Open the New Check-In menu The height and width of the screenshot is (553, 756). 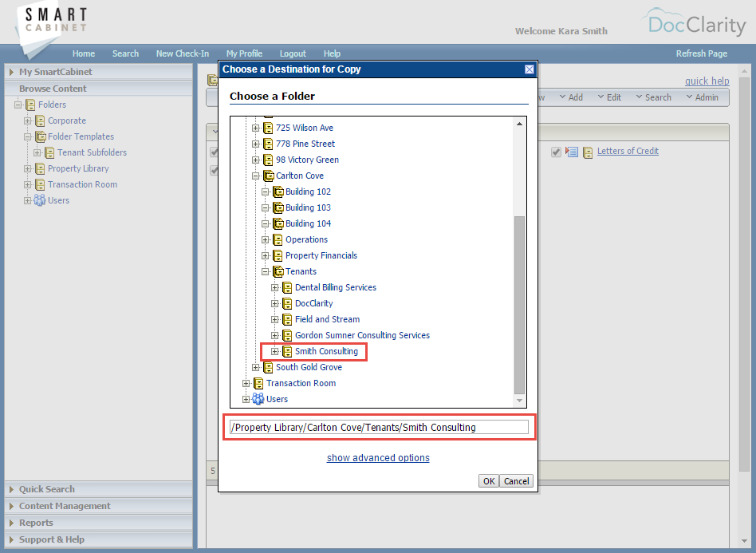183,53
